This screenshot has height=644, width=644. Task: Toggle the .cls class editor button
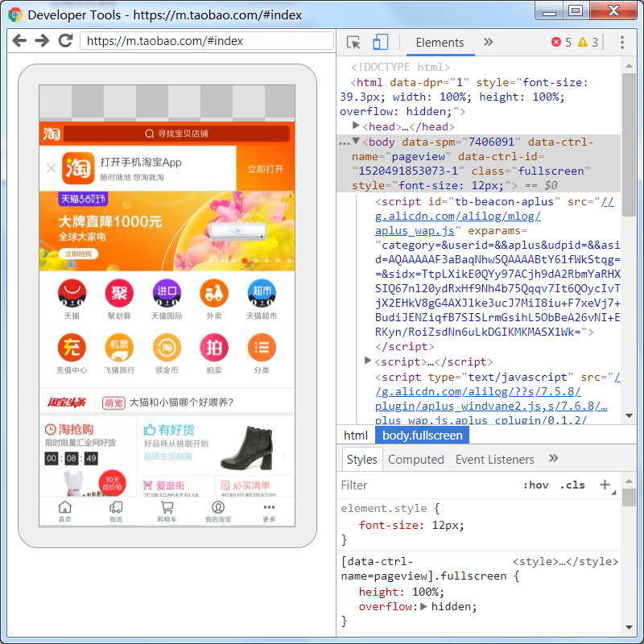tap(572, 485)
